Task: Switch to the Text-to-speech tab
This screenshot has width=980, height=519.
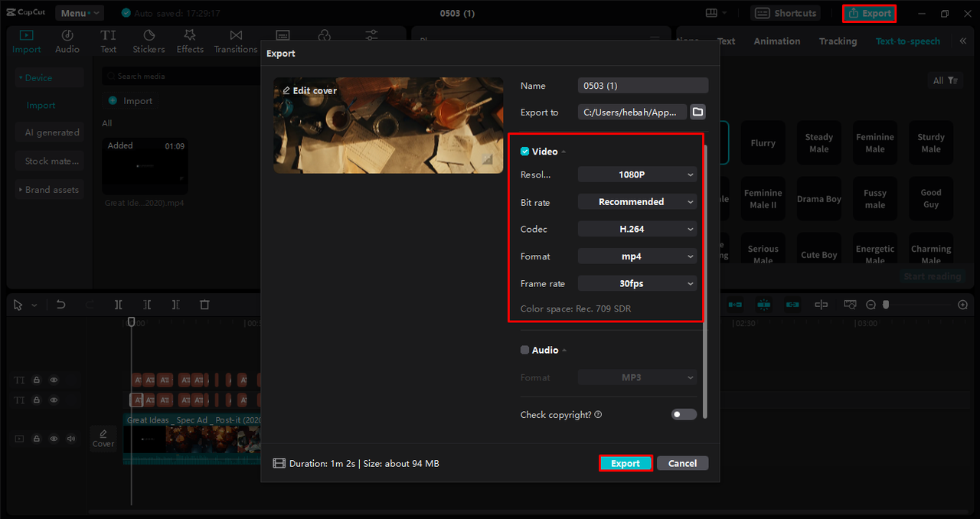Action: pos(907,41)
